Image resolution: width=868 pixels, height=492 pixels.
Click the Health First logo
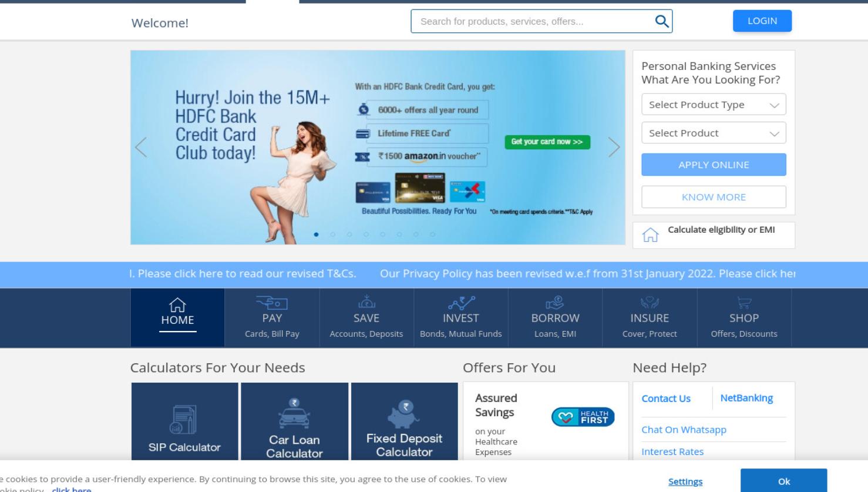click(x=583, y=417)
